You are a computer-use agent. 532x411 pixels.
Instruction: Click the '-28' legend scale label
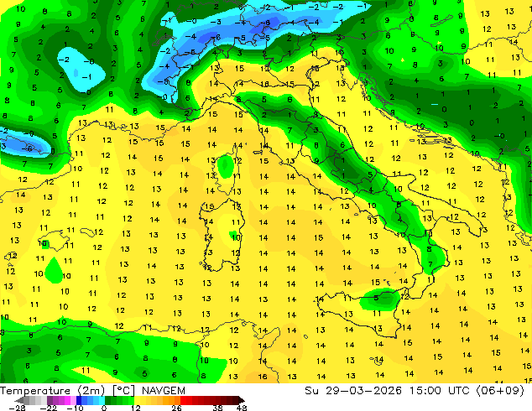(x=17, y=408)
